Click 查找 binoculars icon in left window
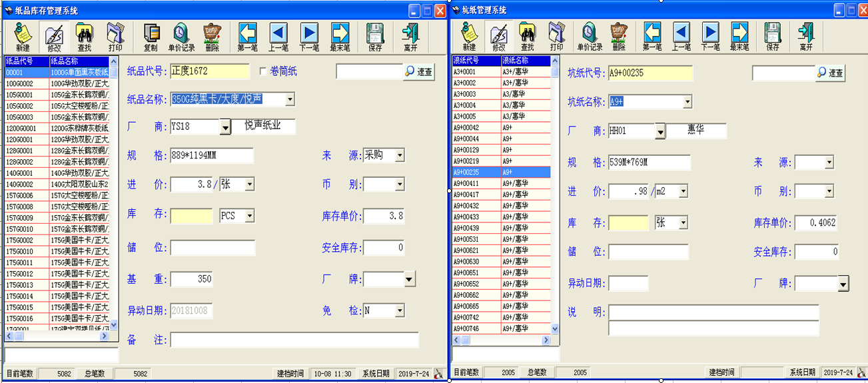Viewport: 868px width, 383px height. click(x=84, y=35)
